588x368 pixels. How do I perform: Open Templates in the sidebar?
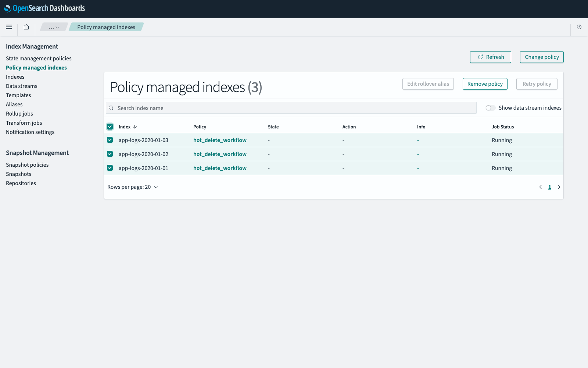(18, 95)
